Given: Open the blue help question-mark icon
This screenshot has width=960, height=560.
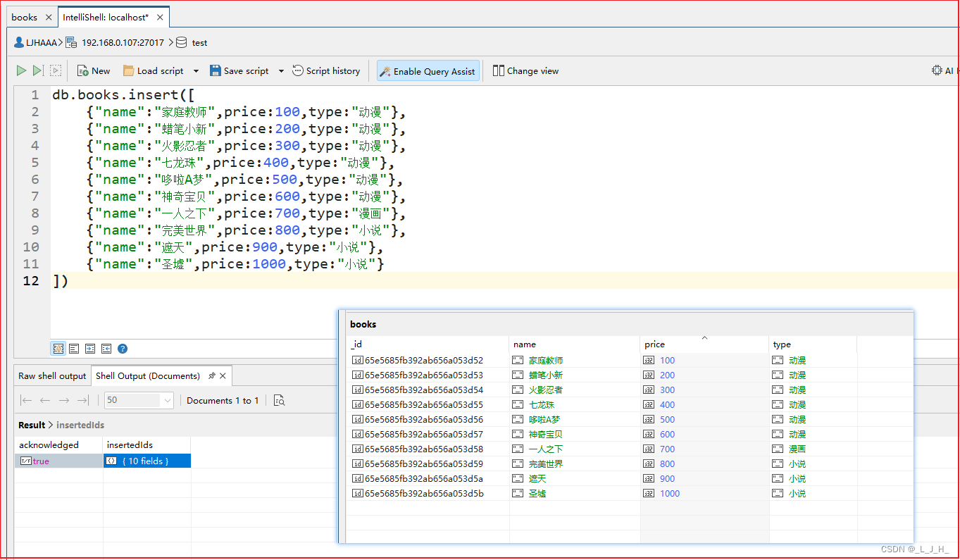Looking at the screenshot, I should click(123, 348).
